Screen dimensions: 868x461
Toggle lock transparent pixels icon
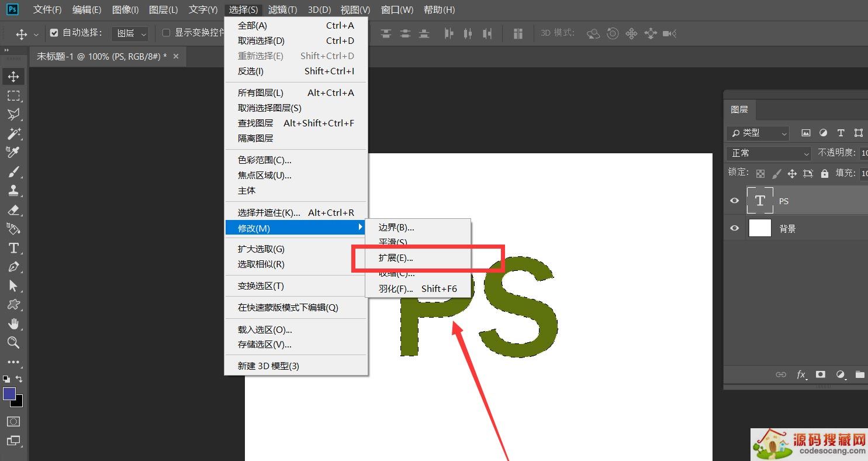760,173
